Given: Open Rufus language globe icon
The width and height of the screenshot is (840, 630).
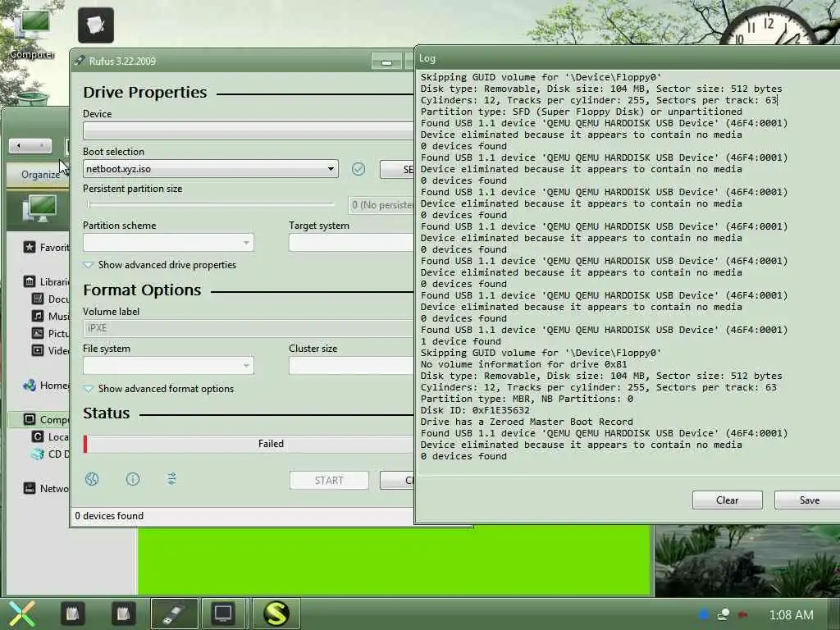Looking at the screenshot, I should click(x=92, y=479).
